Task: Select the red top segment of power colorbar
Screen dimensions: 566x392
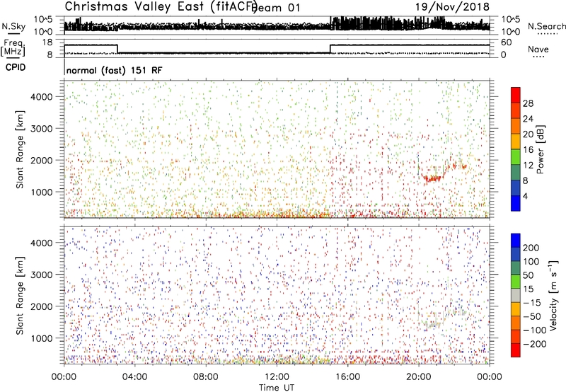Action: (x=516, y=95)
